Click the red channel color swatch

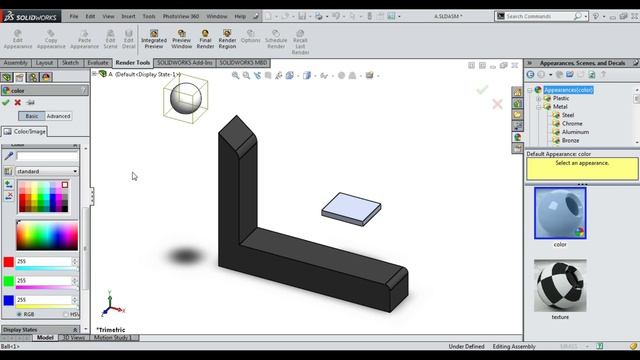pos(9,262)
